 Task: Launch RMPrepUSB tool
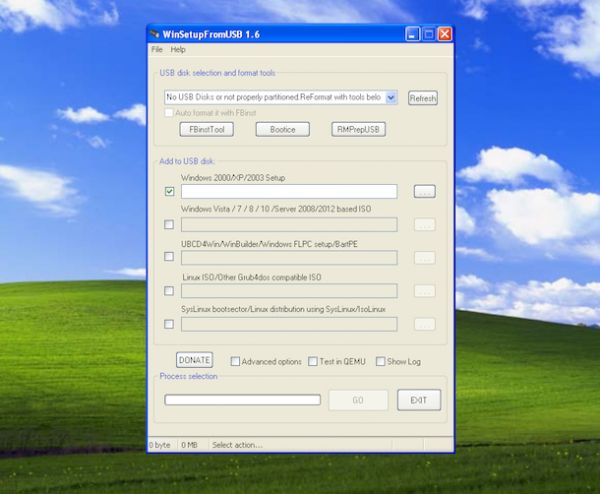[359, 129]
